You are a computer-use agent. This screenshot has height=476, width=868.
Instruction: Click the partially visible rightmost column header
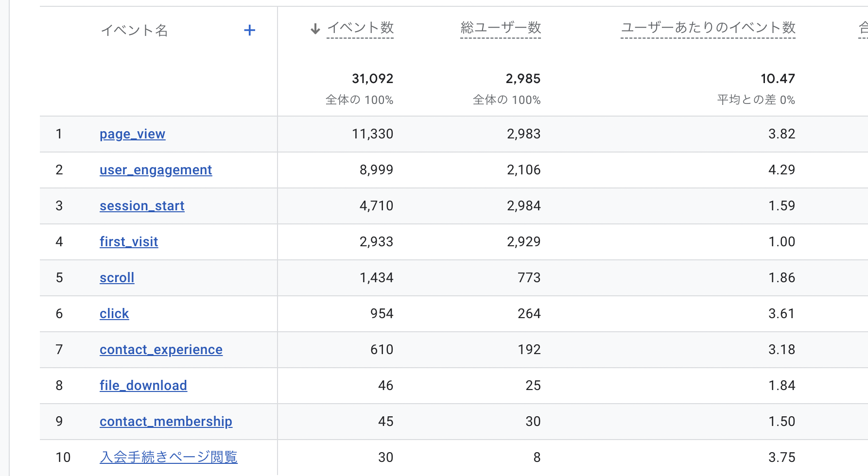(x=863, y=28)
